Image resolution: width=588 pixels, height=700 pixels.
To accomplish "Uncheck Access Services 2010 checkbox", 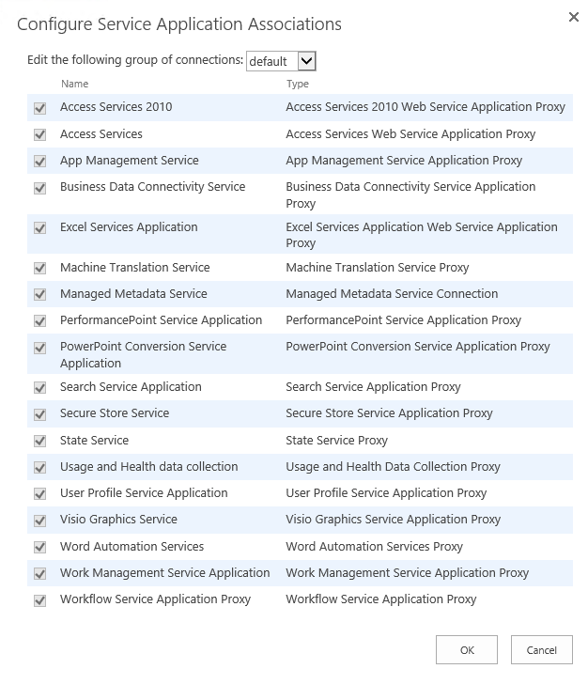I will click(x=40, y=108).
